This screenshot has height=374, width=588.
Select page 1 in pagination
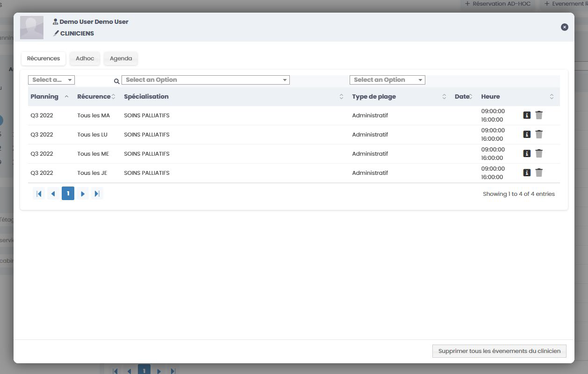[68, 194]
